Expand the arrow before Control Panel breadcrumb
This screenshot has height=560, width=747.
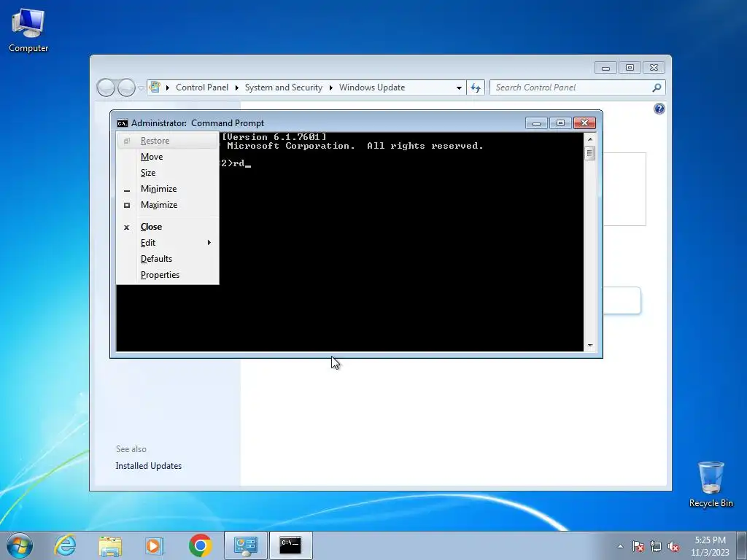pyautogui.click(x=168, y=87)
